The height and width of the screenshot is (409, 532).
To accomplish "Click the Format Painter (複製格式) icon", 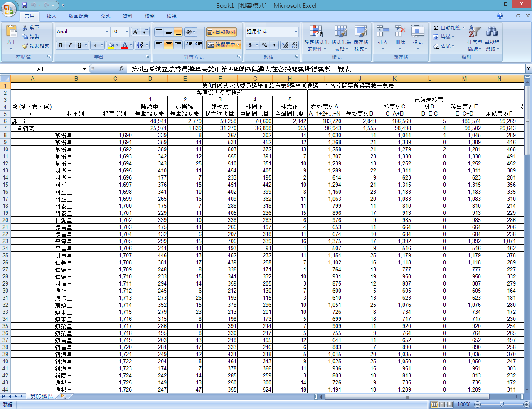I will [25, 46].
